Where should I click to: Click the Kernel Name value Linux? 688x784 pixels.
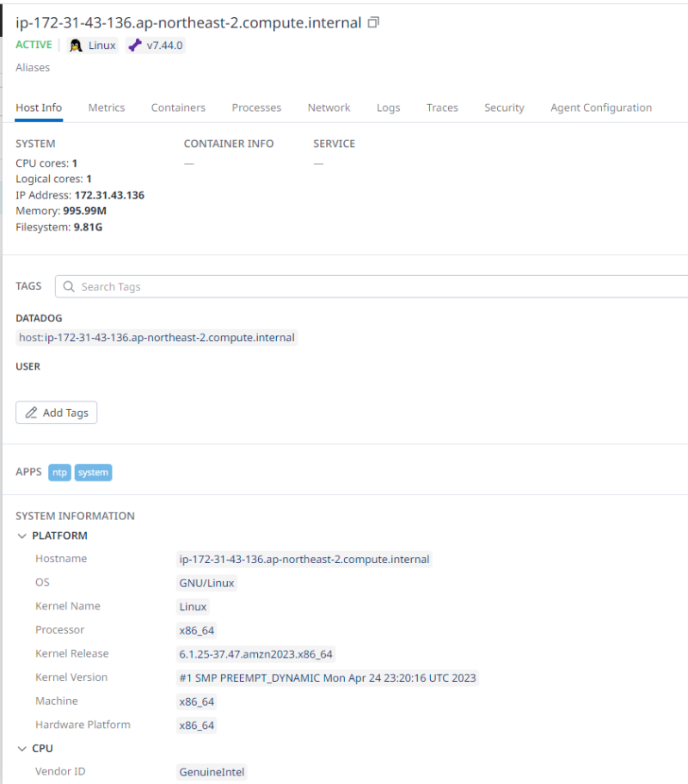(x=193, y=607)
